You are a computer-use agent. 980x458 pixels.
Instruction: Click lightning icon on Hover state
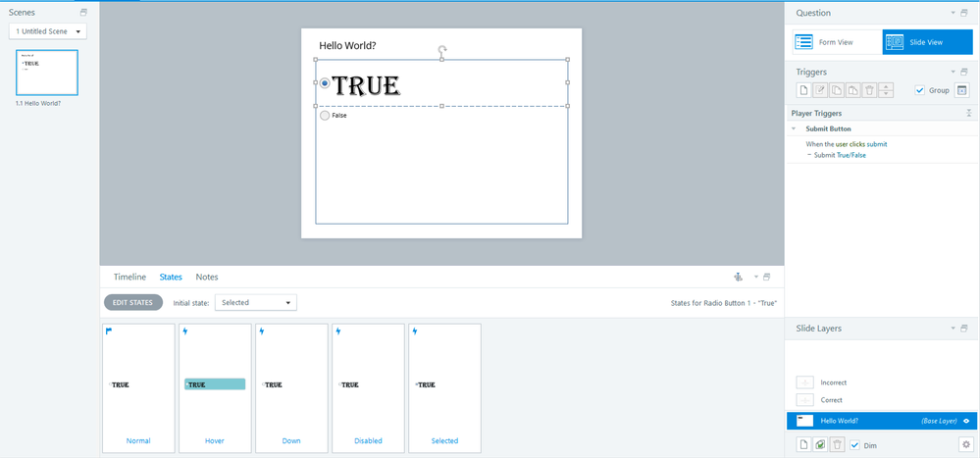coord(185,331)
